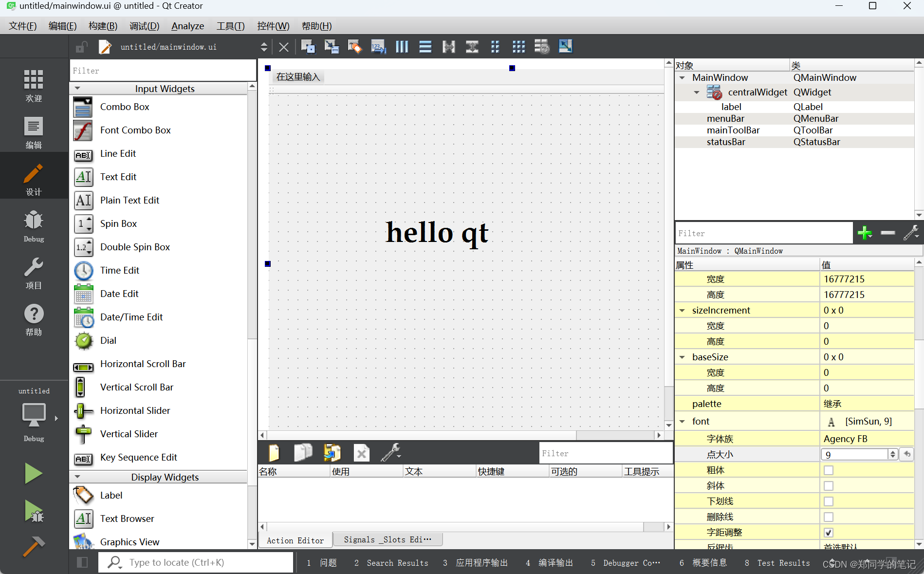Screen dimensions: 924x574
Task: Toggle the 斜体 (italic) checkbox
Action: tap(828, 486)
